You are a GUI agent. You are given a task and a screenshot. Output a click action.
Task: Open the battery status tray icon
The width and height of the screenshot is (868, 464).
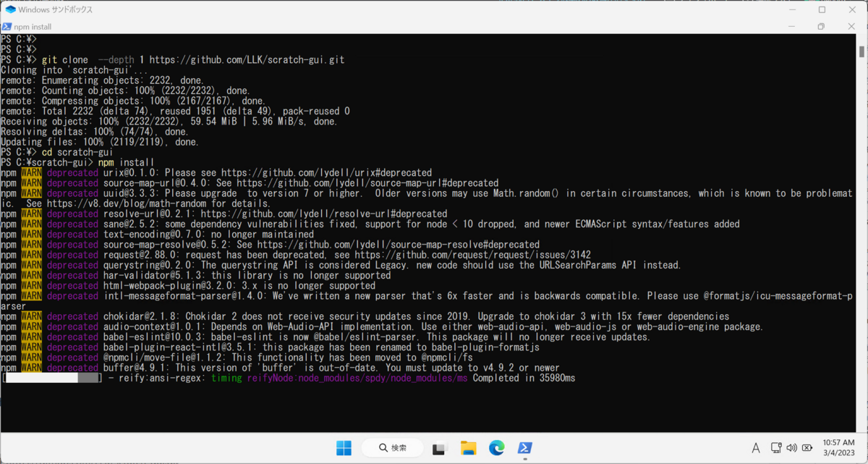click(x=806, y=448)
